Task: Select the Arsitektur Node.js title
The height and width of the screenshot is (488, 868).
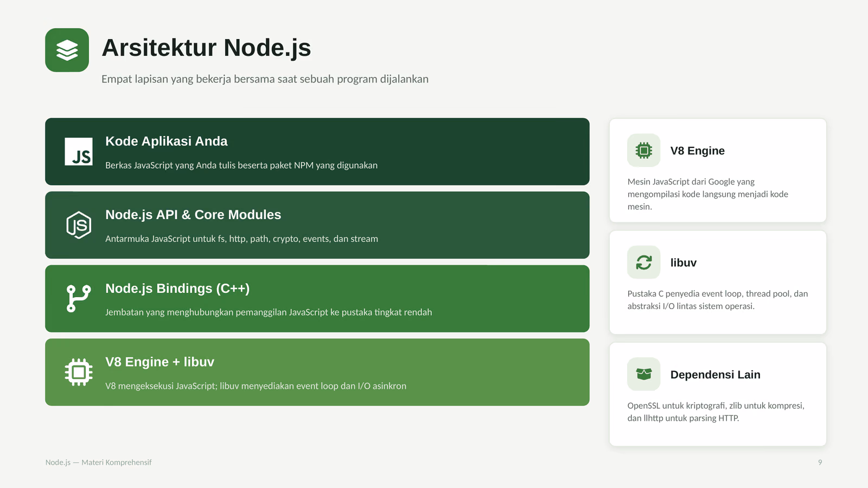Action: 206,48
